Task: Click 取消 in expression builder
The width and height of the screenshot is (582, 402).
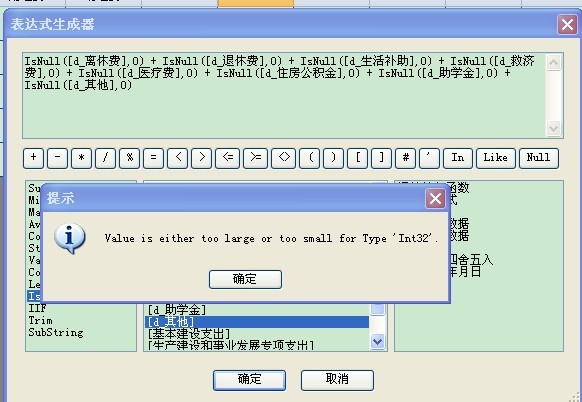Action: [337, 380]
